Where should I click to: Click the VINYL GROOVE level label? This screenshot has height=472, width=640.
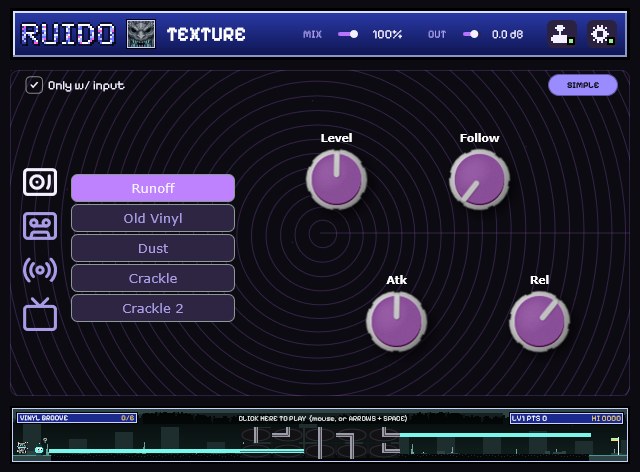[44, 418]
